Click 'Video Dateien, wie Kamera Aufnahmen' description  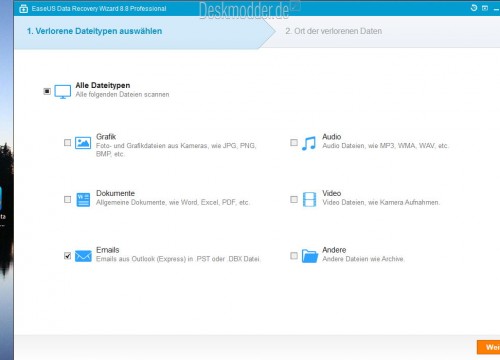(381, 202)
